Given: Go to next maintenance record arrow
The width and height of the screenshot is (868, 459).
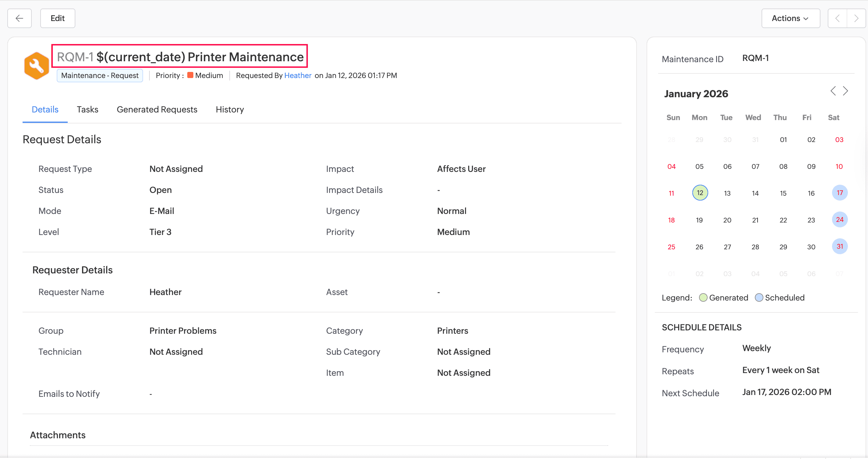Looking at the screenshot, I should click(856, 18).
